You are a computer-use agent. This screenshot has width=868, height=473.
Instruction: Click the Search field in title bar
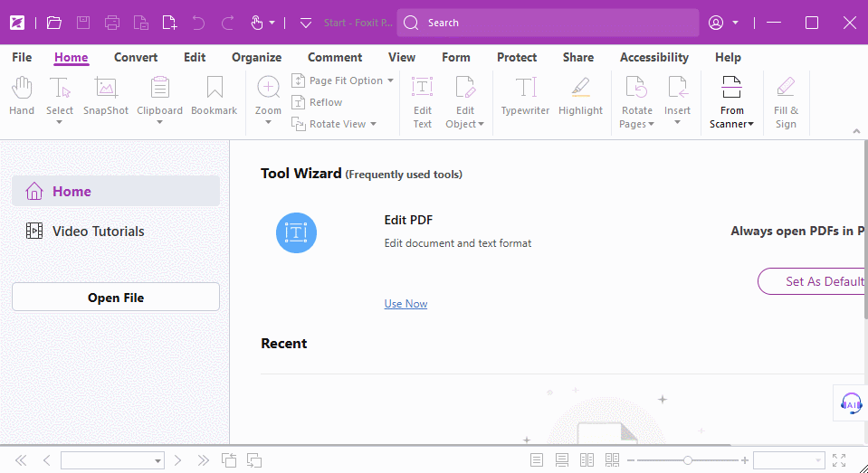(548, 23)
